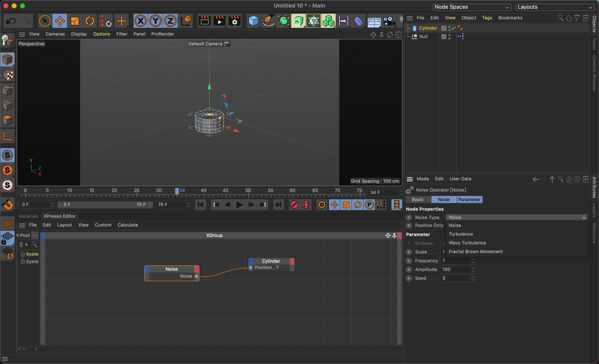
Task: Switch to Polygons mode icon
Action: pos(7,120)
